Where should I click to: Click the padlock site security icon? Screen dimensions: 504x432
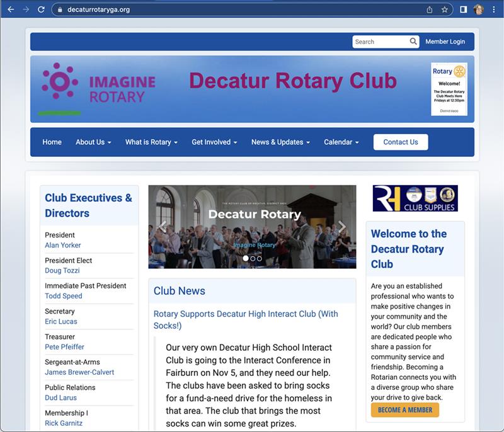[x=60, y=9]
